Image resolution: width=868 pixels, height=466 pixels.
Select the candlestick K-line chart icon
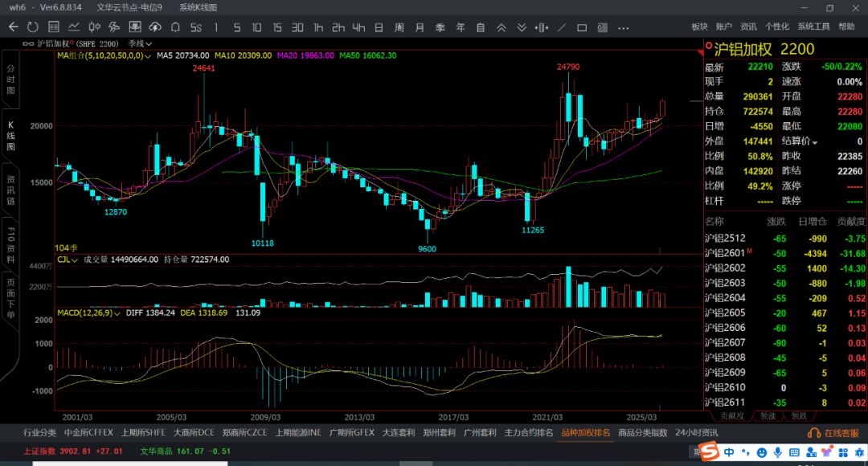95,27
